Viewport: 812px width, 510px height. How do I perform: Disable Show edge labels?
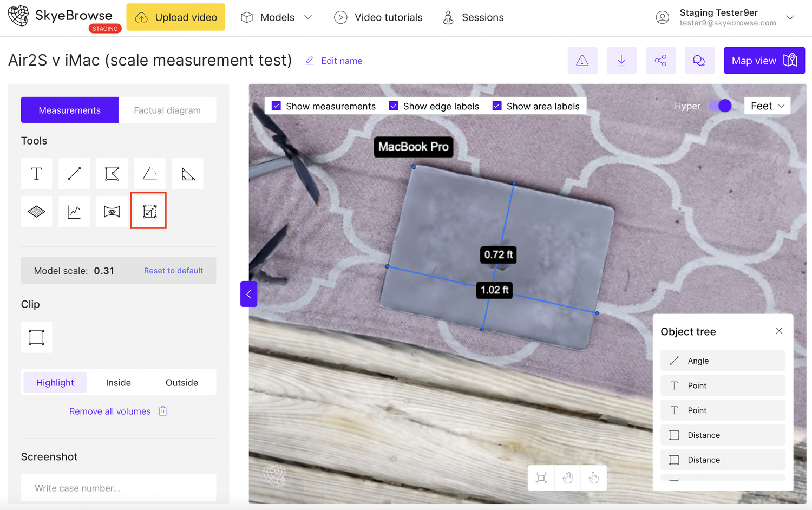(x=394, y=106)
